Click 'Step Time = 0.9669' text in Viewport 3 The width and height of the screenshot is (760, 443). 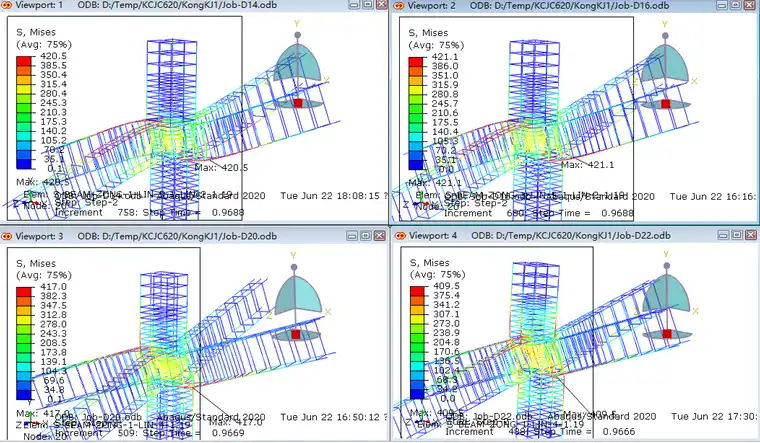(193, 433)
